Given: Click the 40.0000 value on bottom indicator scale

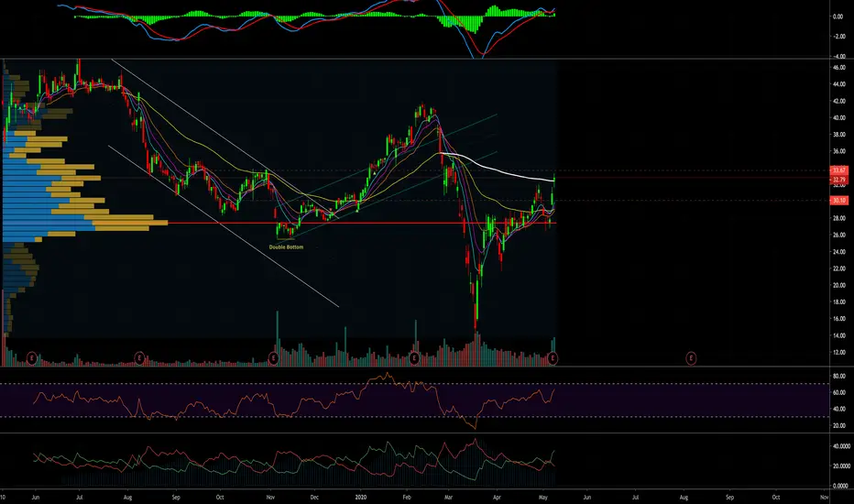Looking at the screenshot, I should pos(841,446).
